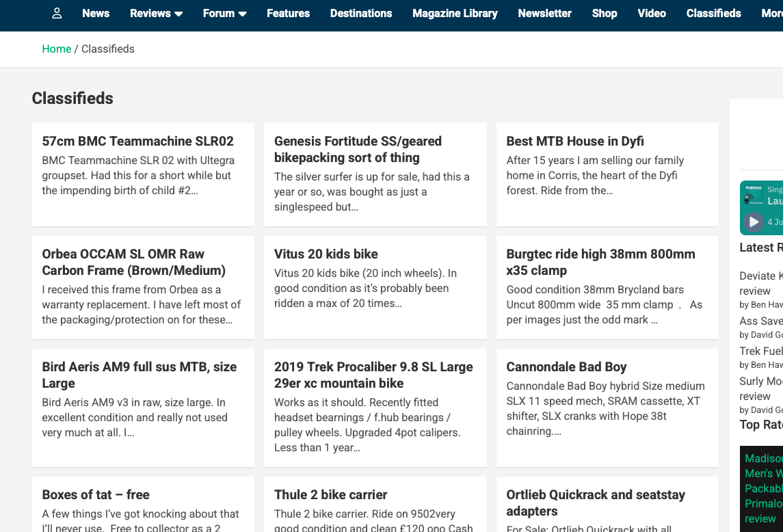Open the Destinations page
This screenshot has height=532, width=783.
(x=361, y=13)
